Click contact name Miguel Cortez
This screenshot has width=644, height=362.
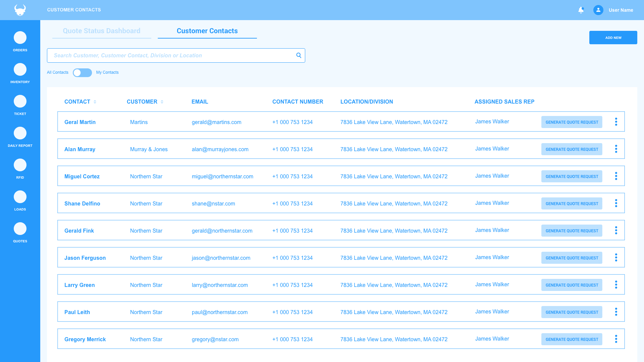pyautogui.click(x=82, y=176)
